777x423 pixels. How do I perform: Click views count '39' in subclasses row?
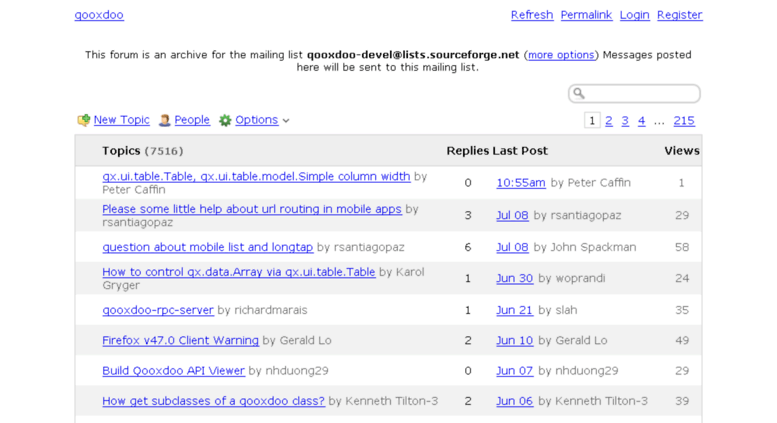click(682, 401)
